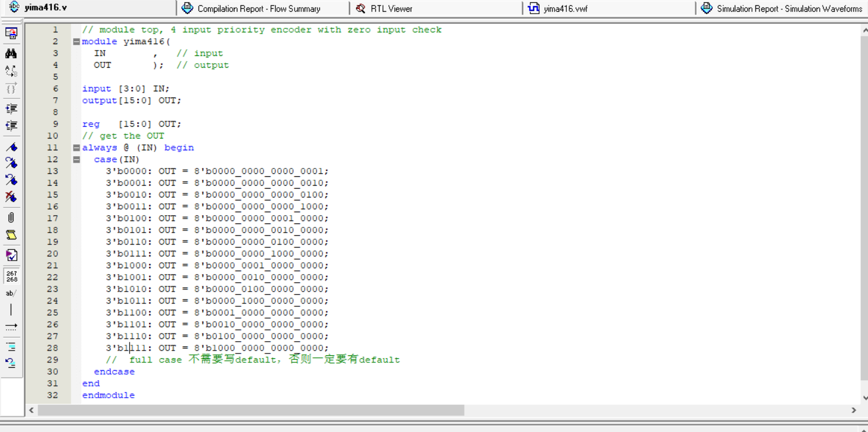This screenshot has height=432, width=868.
Task: Click the horizontal scrollbar left arrow
Action: point(31,410)
